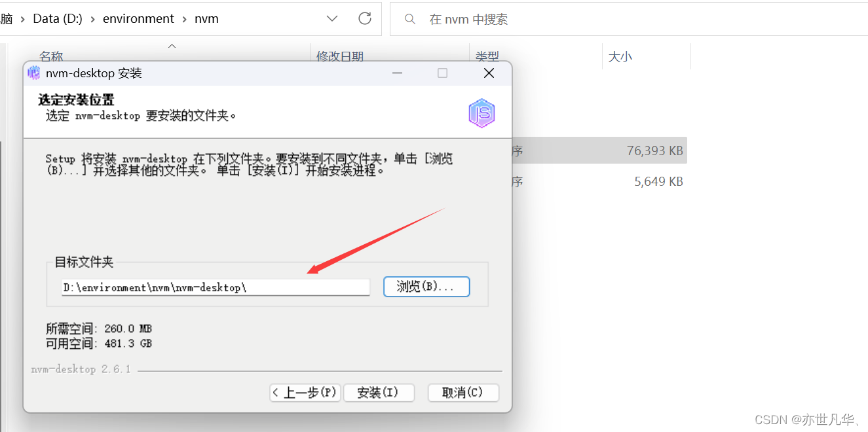Close the nvm-desktop installer window

[489, 73]
